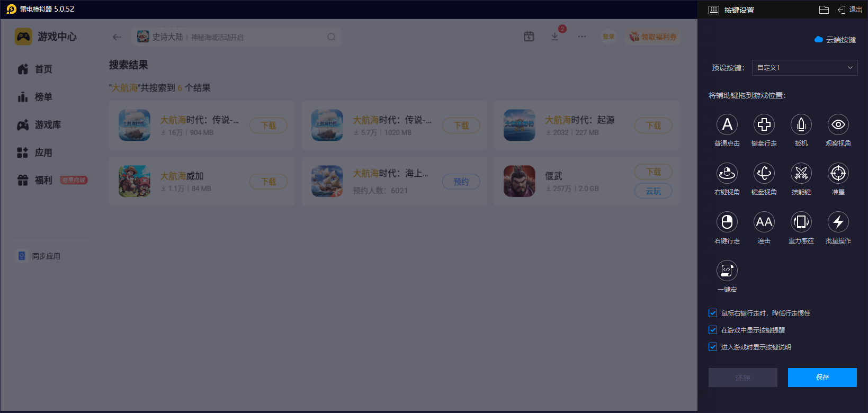The height and width of the screenshot is (413, 868).
Task: Pick the 重力感应 gravity sensor icon
Action: pyautogui.click(x=801, y=222)
